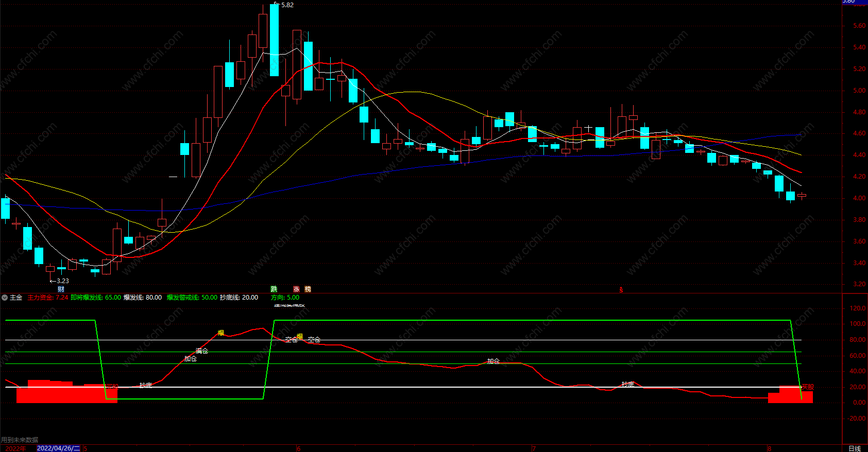
Task: Click the 满仓 signal label
Action: click(202, 351)
